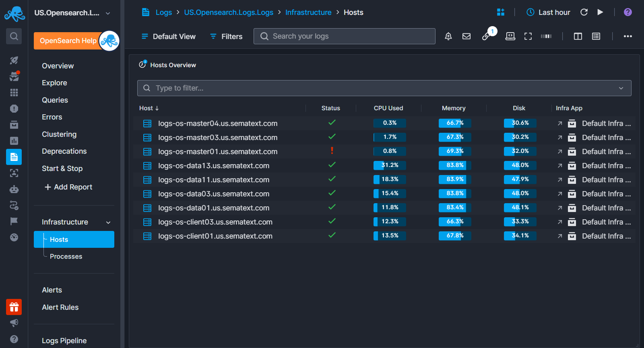Click the server icon for logs-os-master04
The height and width of the screenshot is (348, 644).
tap(147, 124)
